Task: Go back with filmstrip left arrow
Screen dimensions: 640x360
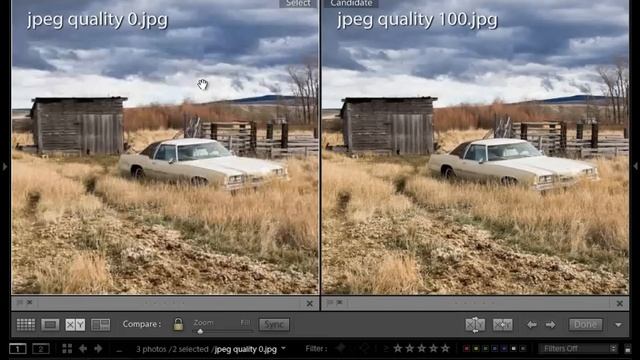Action: (83, 349)
